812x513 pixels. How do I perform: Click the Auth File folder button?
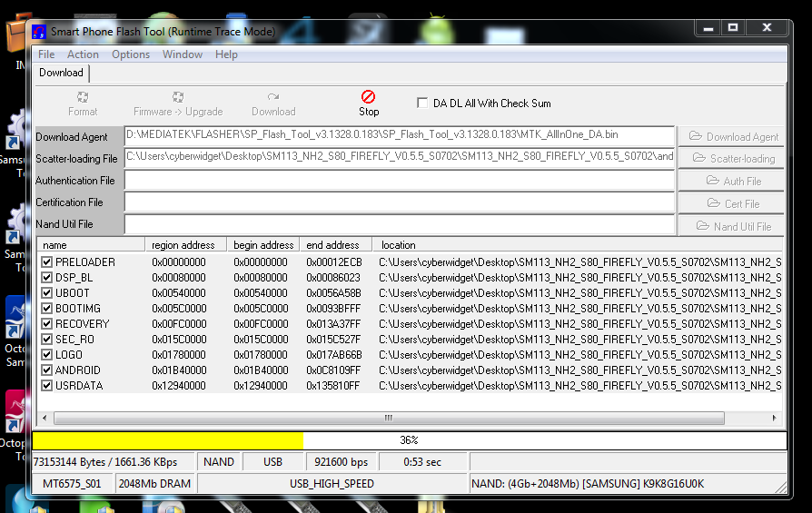click(732, 181)
